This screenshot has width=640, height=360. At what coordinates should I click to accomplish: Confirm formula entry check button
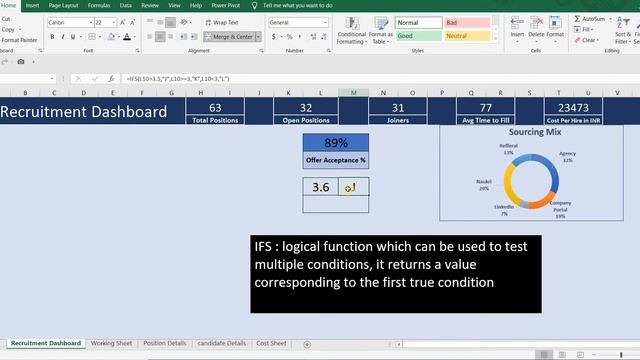(x=95, y=78)
